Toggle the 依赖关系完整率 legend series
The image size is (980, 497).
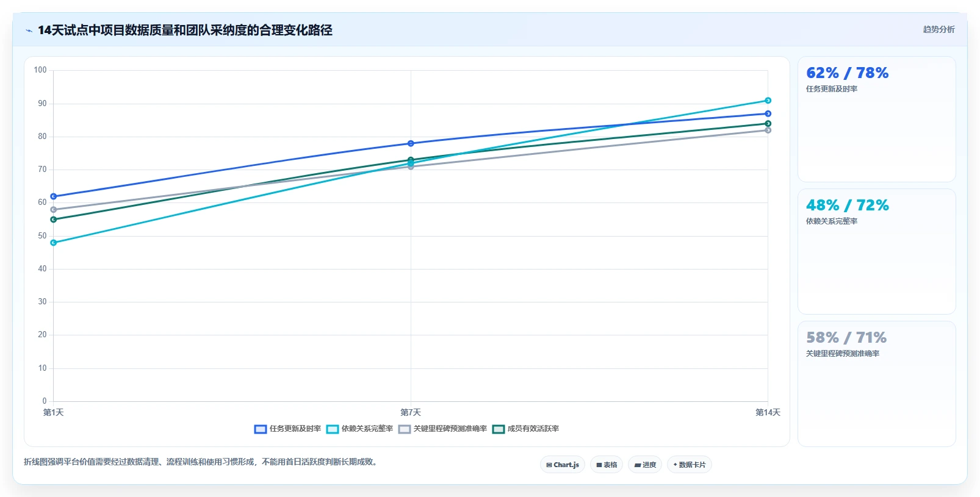point(359,429)
